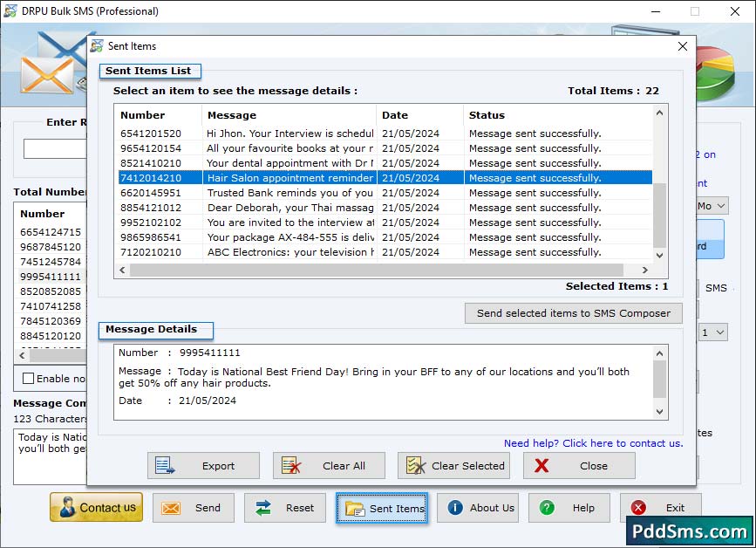The height and width of the screenshot is (548, 756).
Task: Select 7845120369 in main window number list
Action: click(51, 321)
